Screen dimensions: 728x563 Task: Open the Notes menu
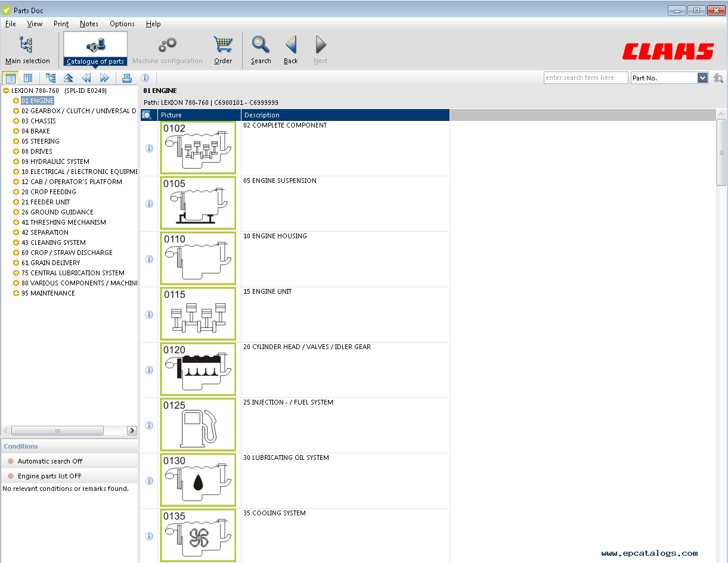click(x=89, y=24)
